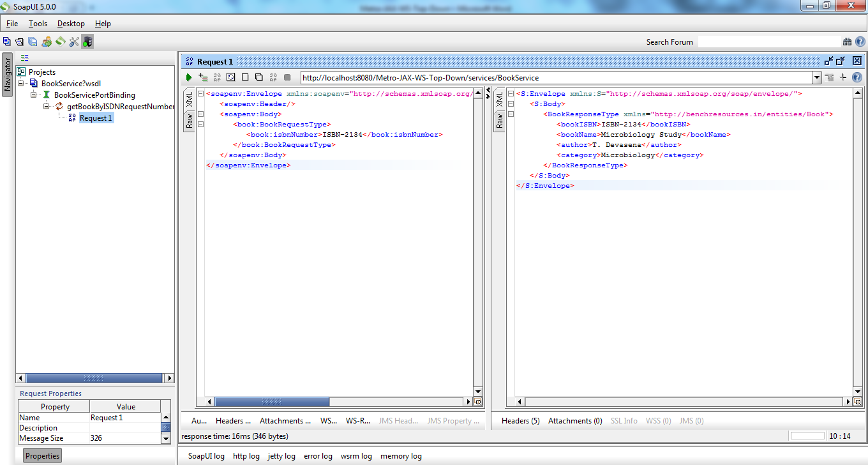Screen dimensions: 868x465
Task: Submit the request with the green play button
Action: tap(189, 77)
